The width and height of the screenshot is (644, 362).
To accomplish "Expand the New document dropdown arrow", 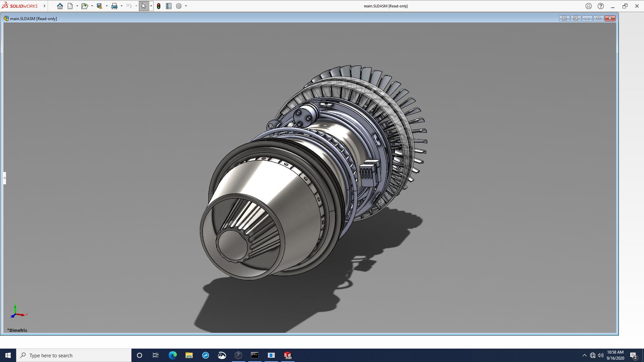I will click(77, 6).
